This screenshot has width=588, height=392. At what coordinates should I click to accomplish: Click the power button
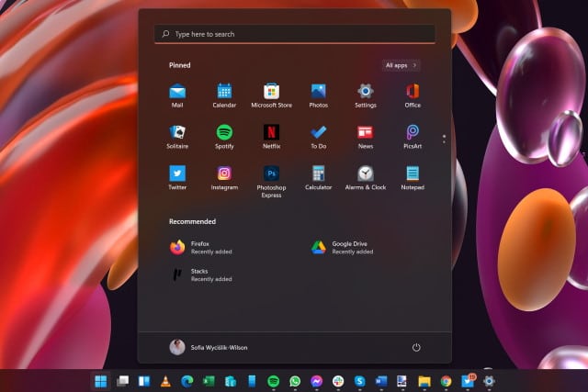(x=416, y=348)
